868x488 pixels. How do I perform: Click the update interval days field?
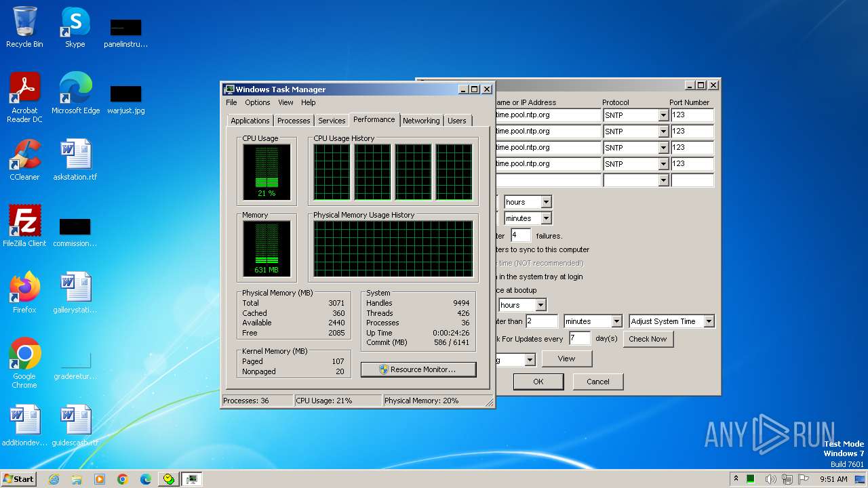pos(580,339)
